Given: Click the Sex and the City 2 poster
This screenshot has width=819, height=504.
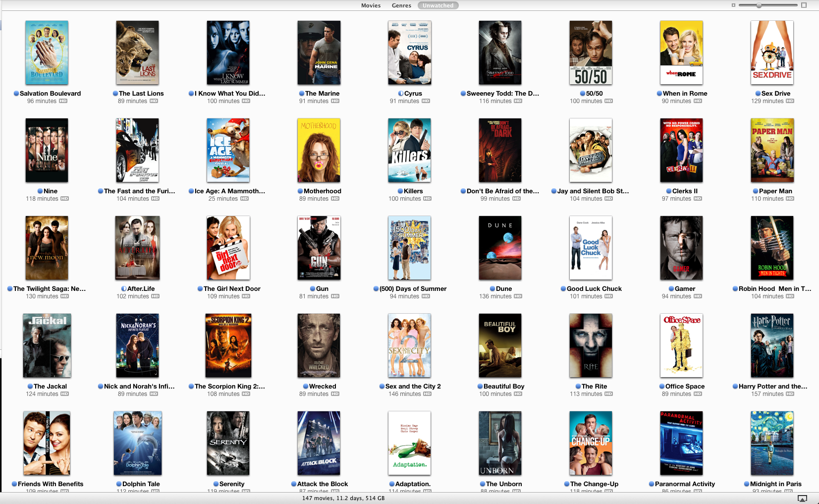Looking at the screenshot, I should 409,345.
